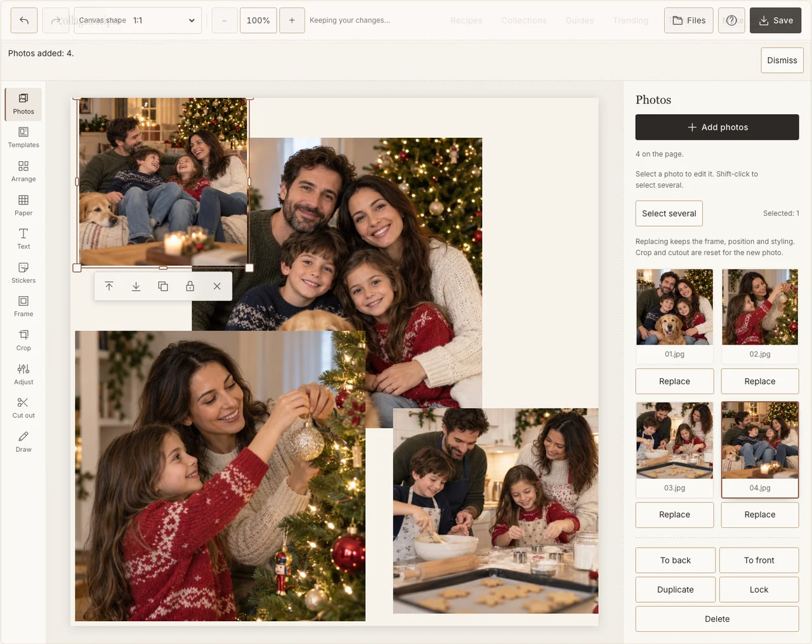The height and width of the screenshot is (644, 812).
Task: Open the Adjust tool
Action: pos(23,374)
